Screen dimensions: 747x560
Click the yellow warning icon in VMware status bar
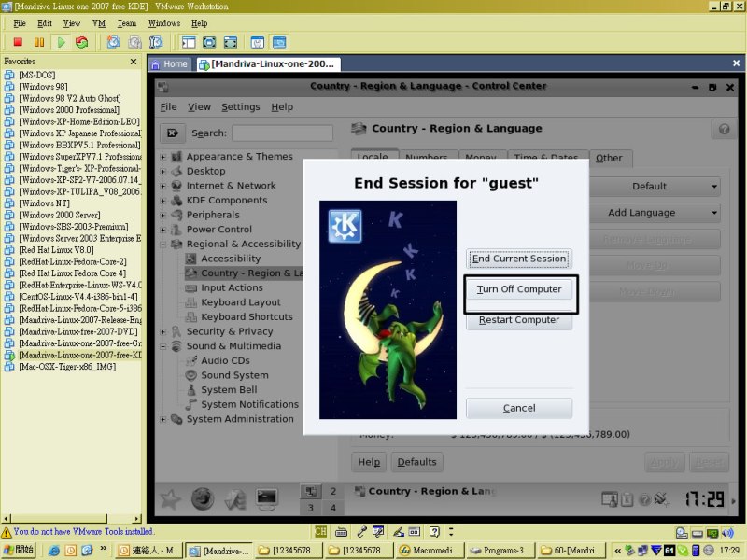click(x=7, y=532)
